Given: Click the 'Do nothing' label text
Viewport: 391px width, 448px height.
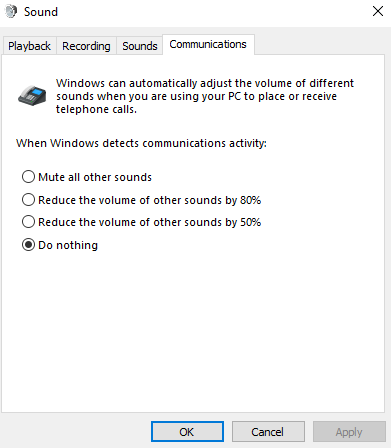Looking at the screenshot, I should 68,245.
